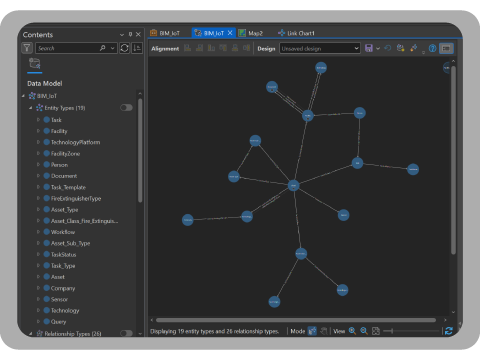The width and height of the screenshot is (480, 360).
Task: Click the filter funnel icon in Contents
Action: (x=27, y=48)
